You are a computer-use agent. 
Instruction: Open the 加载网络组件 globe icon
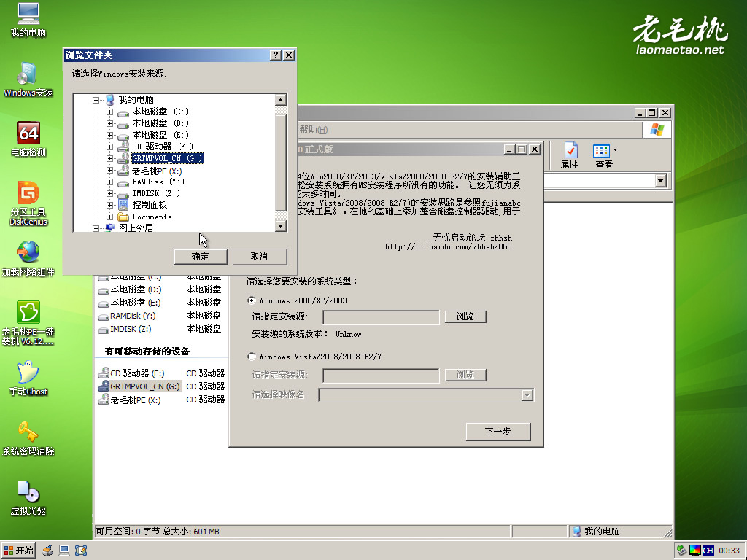click(28, 259)
